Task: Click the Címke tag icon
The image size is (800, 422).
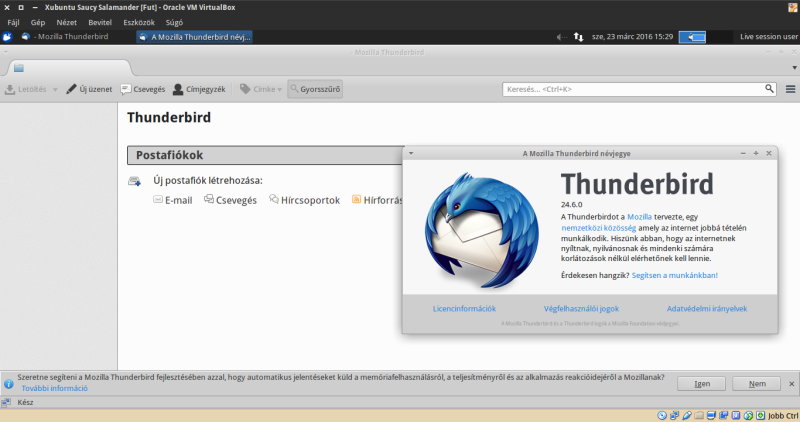Action: [x=245, y=89]
